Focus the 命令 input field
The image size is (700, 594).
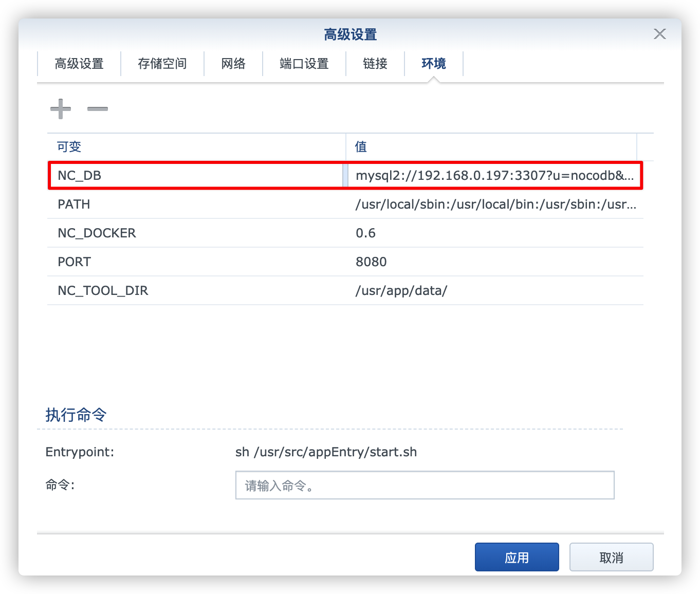(x=425, y=485)
